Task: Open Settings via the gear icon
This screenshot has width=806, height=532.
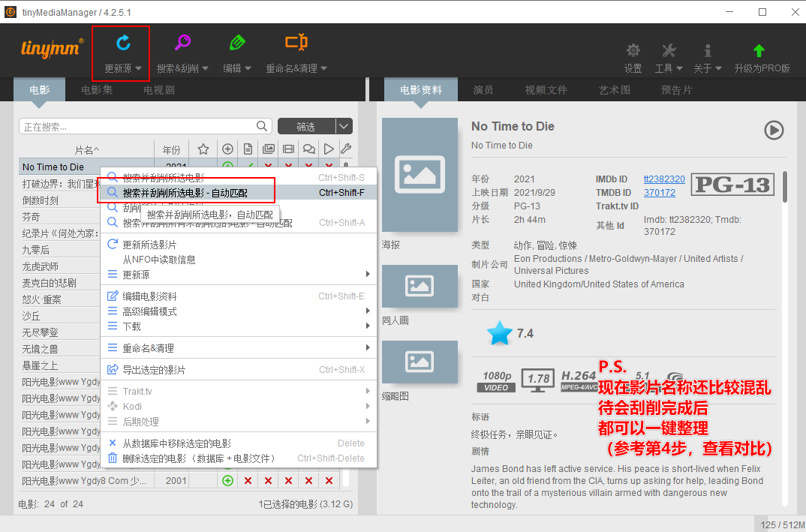Action: pos(633,51)
